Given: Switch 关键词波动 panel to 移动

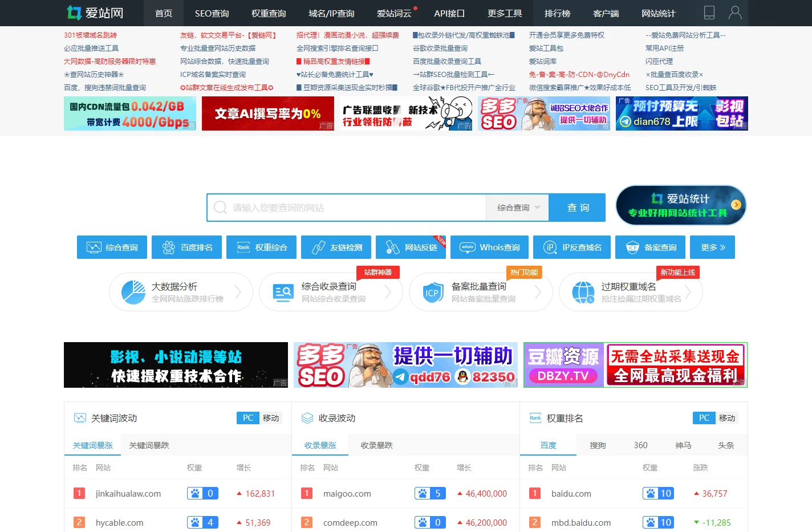Looking at the screenshot, I should (x=271, y=418).
